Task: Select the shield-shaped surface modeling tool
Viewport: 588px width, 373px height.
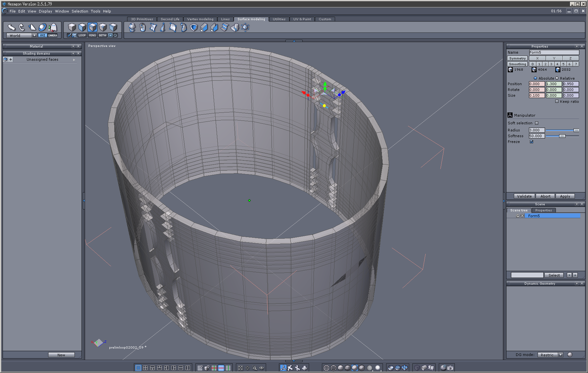Action: coord(194,28)
